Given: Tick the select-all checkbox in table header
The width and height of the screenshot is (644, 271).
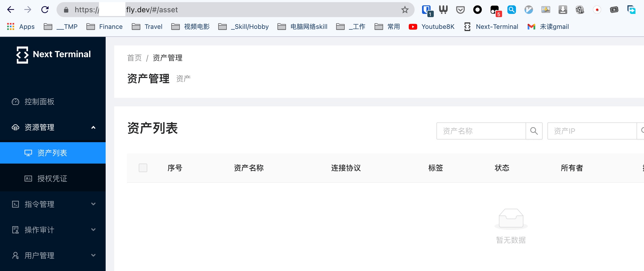Looking at the screenshot, I should [x=143, y=168].
